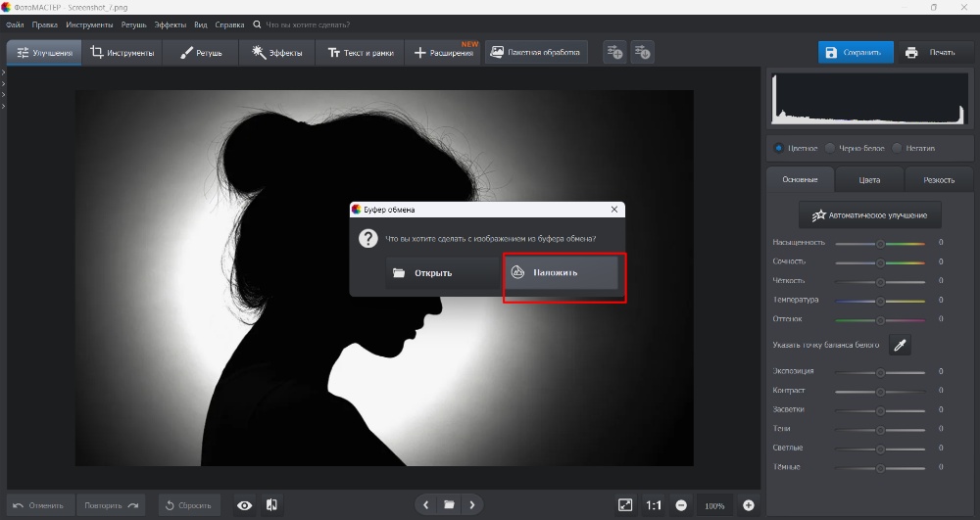Click the before/after compare icon
Screen dimensions: 980x520
click(x=271, y=505)
